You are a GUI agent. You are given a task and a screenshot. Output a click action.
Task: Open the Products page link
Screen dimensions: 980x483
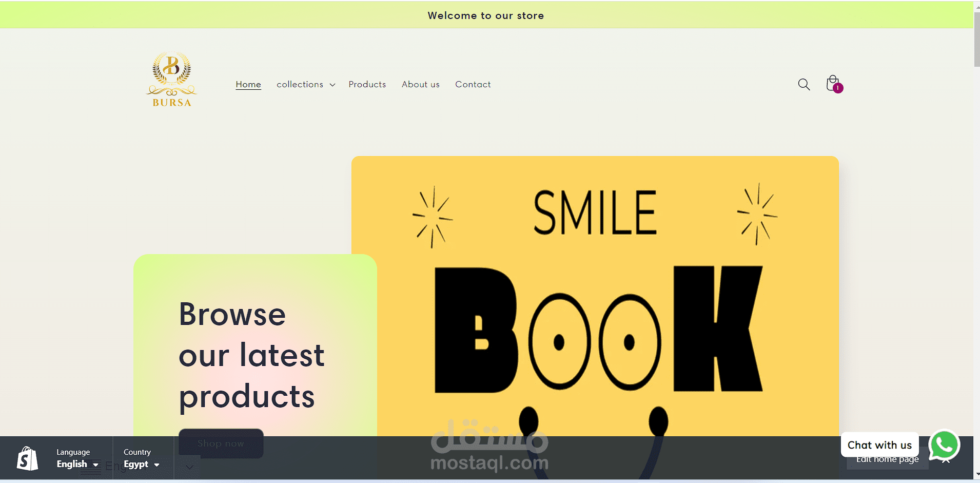(367, 84)
